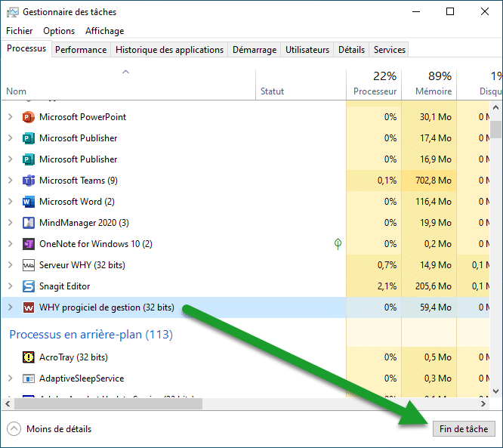Switch to the Détails tab
Viewport: 503px width, 448px height.
[x=352, y=50]
